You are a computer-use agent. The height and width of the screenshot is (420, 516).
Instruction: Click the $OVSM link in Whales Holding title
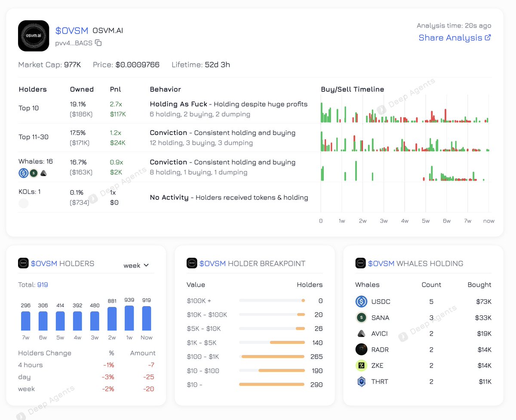381,264
